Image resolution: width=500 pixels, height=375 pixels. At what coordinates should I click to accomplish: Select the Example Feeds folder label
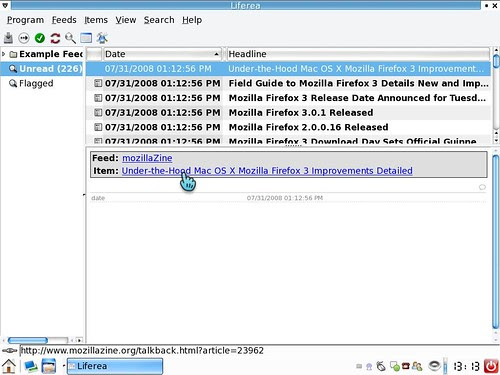(51, 54)
